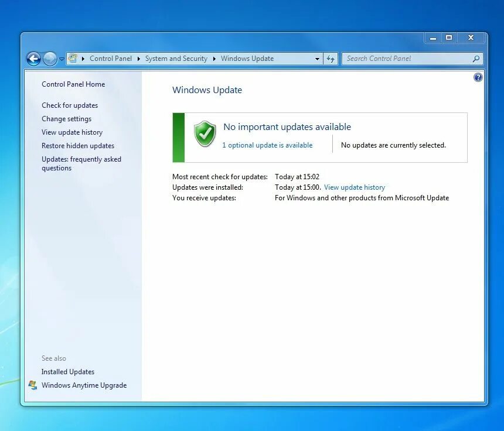504x431 pixels.
Task: Open Restore hidden updates
Action: (78, 146)
